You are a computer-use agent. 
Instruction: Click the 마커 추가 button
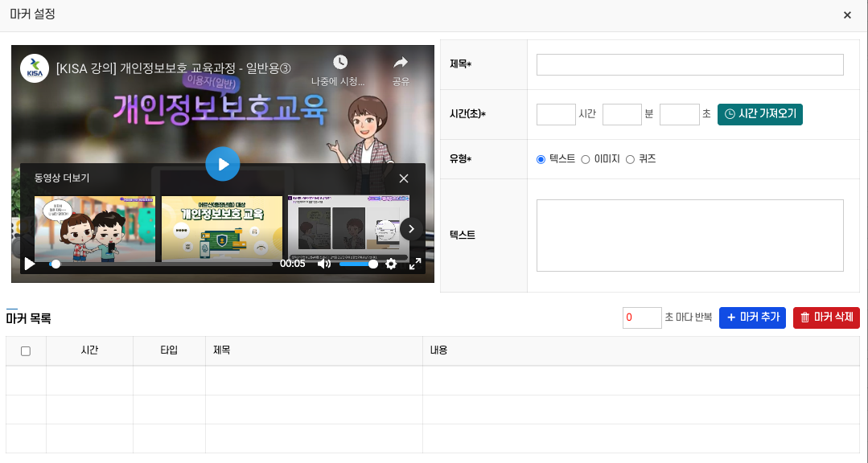click(x=752, y=318)
